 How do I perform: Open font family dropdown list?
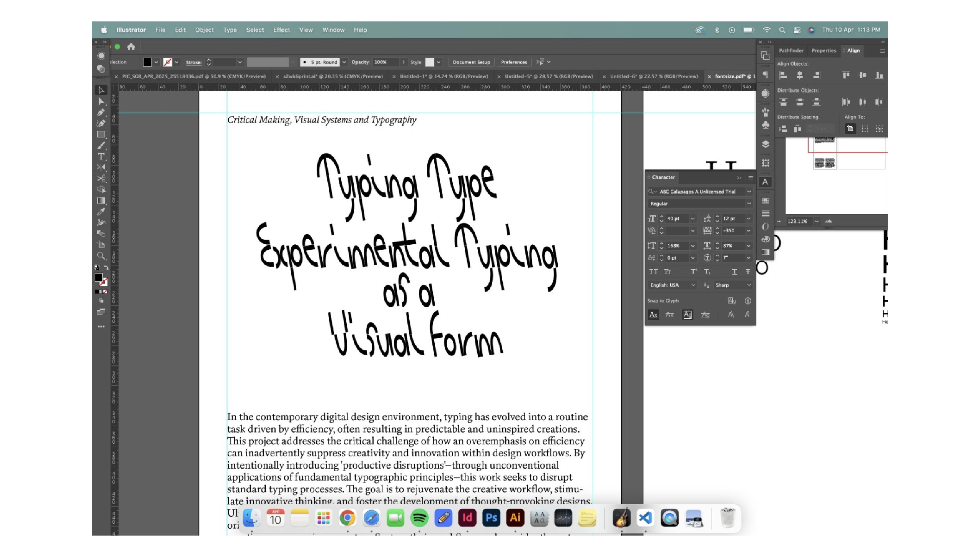[x=749, y=192]
